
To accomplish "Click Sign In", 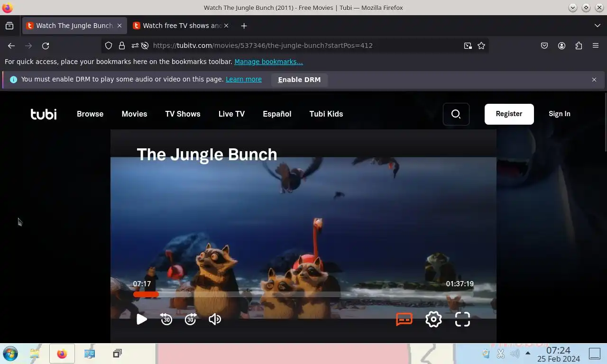I will pos(560,114).
